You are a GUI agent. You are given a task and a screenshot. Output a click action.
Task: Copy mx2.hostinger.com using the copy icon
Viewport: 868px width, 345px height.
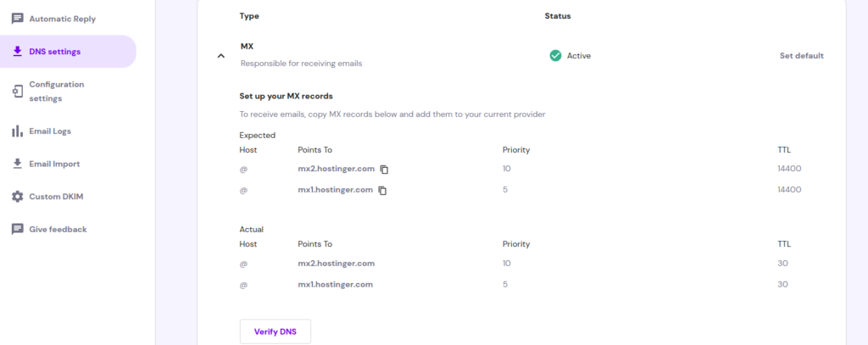[x=384, y=170]
